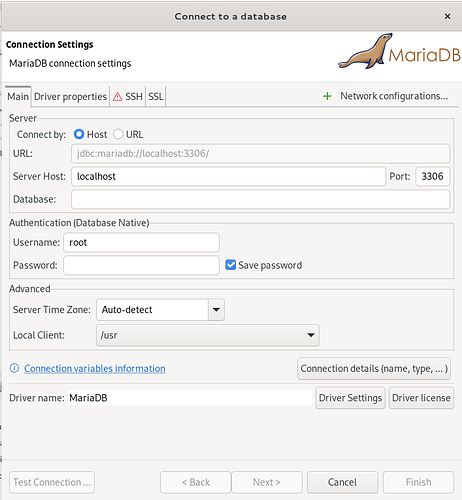462x500 pixels.
Task: Open the Server Time Zone dropdown arrow
Action: 216,310
